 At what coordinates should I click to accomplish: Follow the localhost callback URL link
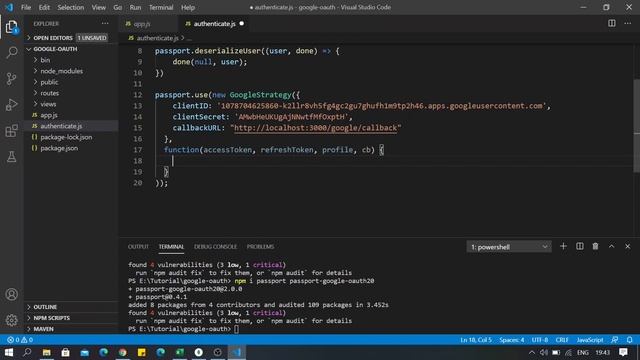(x=316, y=128)
